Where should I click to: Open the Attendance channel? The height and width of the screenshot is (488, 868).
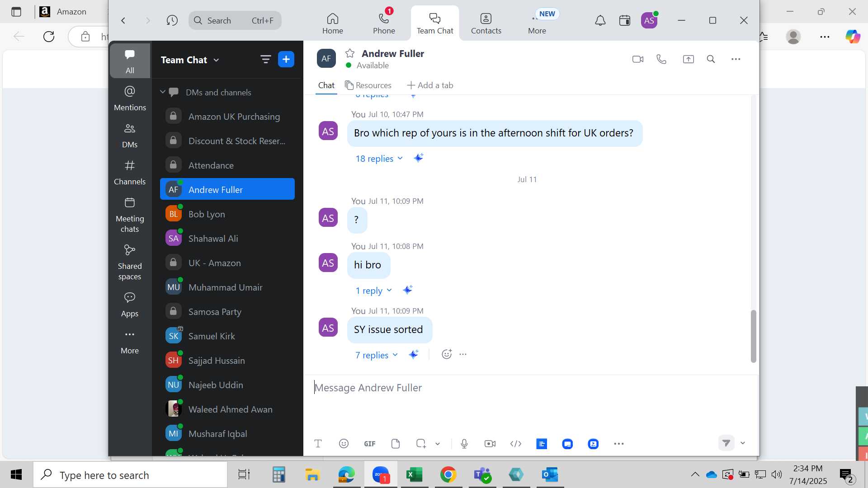pyautogui.click(x=227, y=165)
